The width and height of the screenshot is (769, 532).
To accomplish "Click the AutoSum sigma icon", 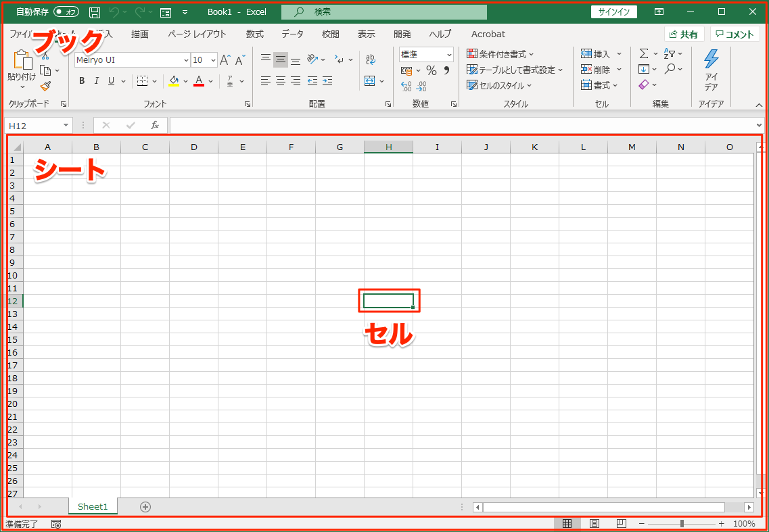I will (644, 53).
